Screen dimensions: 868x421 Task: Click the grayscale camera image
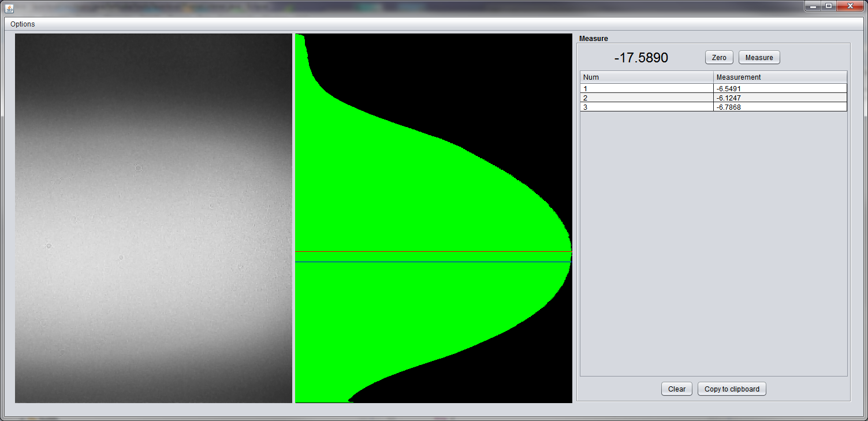point(153,218)
